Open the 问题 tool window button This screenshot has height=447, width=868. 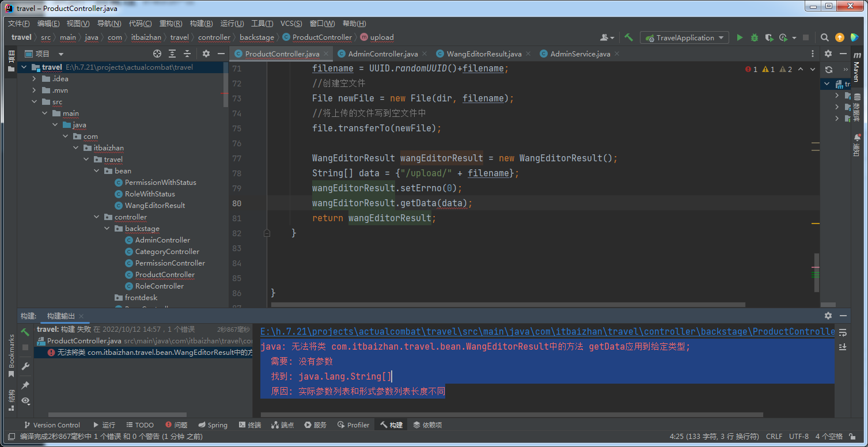point(176,425)
